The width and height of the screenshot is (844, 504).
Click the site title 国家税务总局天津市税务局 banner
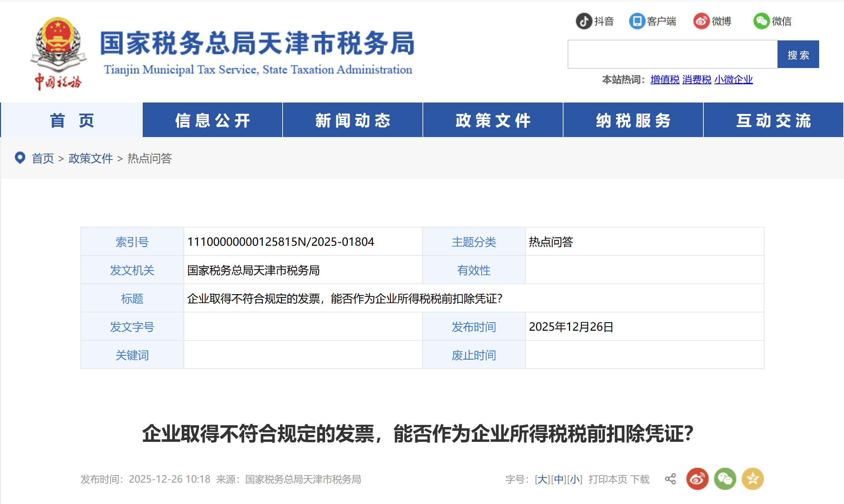[x=257, y=43]
